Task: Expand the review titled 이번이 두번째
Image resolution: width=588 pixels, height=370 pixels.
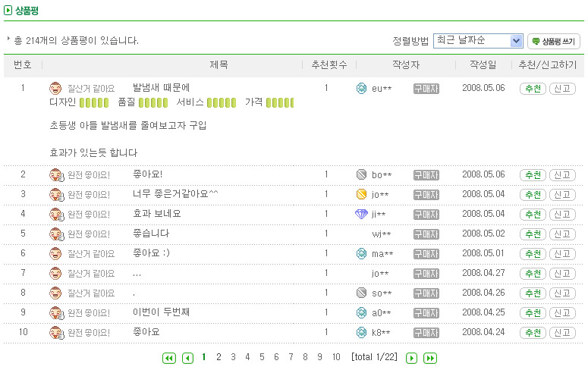Action: tap(162, 312)
